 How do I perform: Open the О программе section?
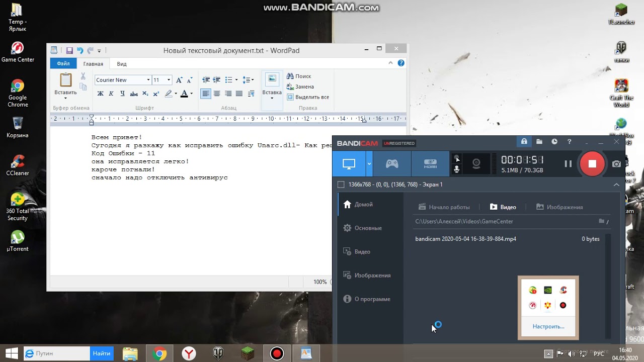tap(366, 299)
